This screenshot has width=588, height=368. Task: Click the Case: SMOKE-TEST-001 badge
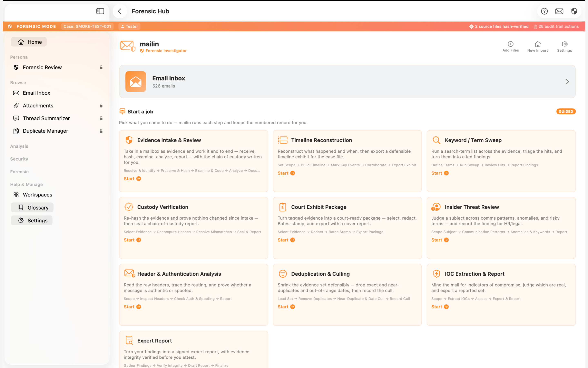coord(87,26)
